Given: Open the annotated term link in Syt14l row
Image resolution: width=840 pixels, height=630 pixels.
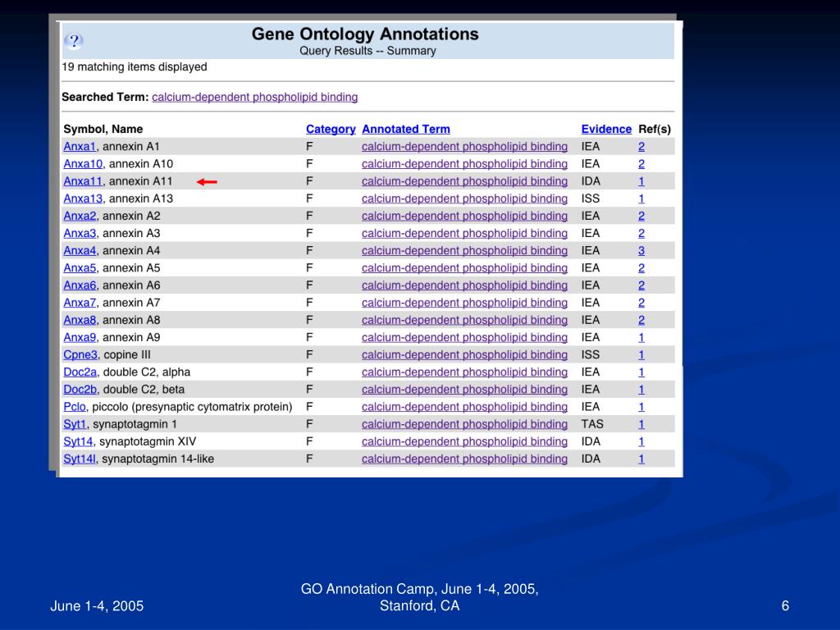Looking at the screenshot, I should click(464, 459).
